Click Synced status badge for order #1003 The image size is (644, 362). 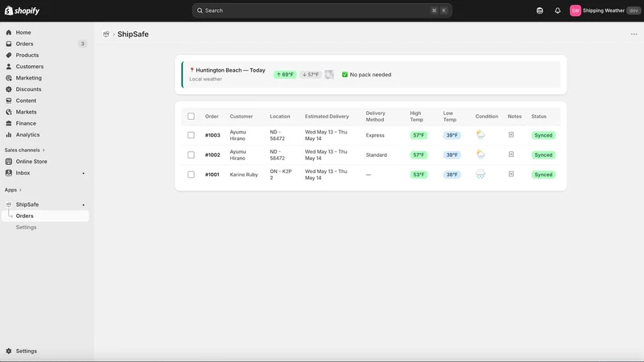(543, 135)
